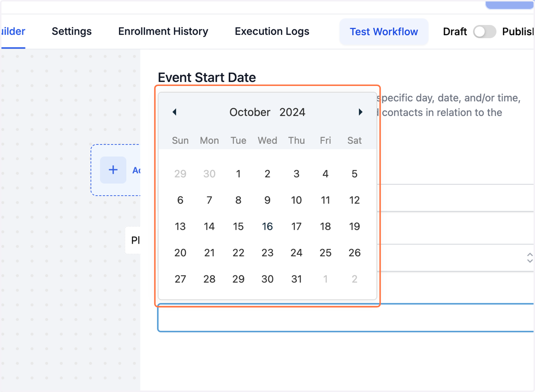Click the Test Workflow button
Screen dimensions: 535x392
coord(384,32)
